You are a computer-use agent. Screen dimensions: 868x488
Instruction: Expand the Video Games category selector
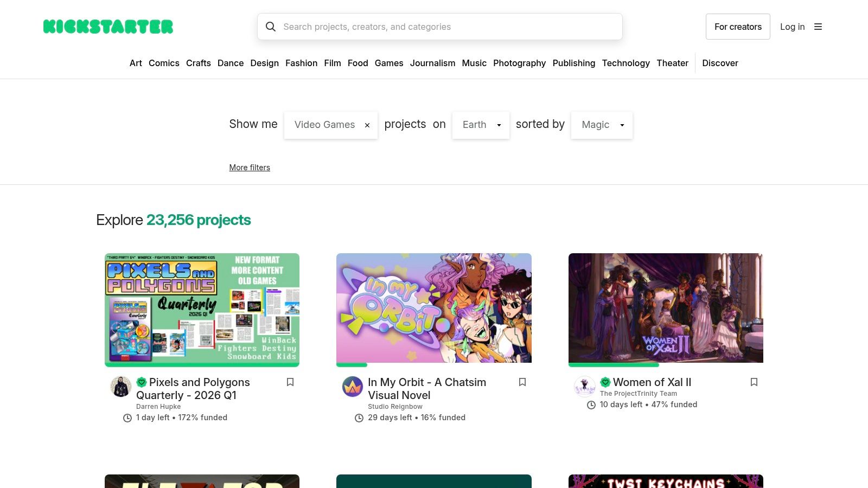pyautogui.click(x=324, y=125)
